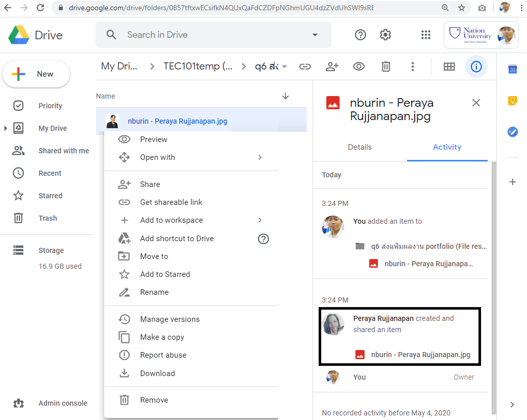Toggle the preview eye icon in toolbar

click(x=359, y=66)
